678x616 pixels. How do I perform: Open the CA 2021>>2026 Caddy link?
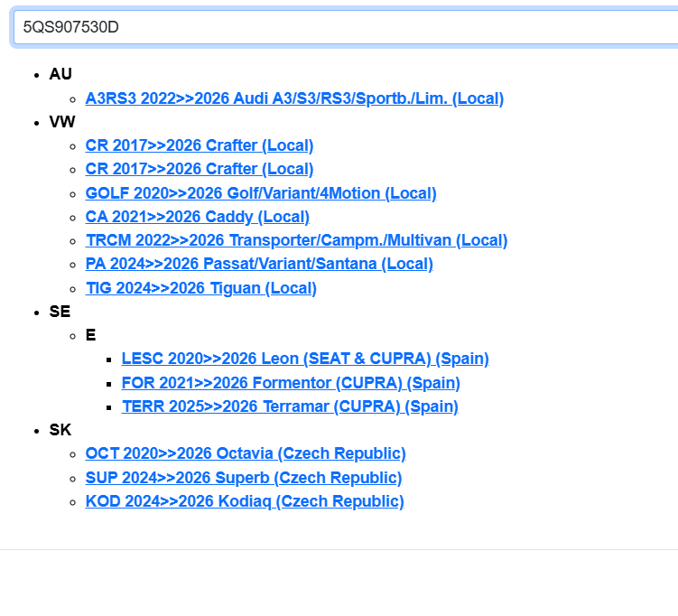[x=197, y=217]
